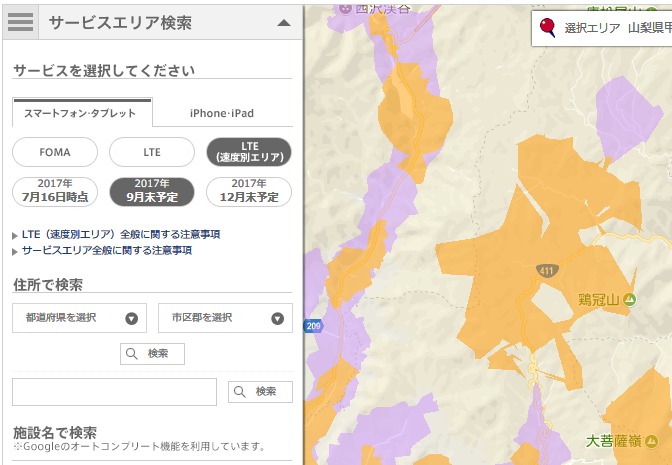Viewport: 672px width, 465px height.
Task: Click 検索 button beside the text field
Action: tap(260, 392)
